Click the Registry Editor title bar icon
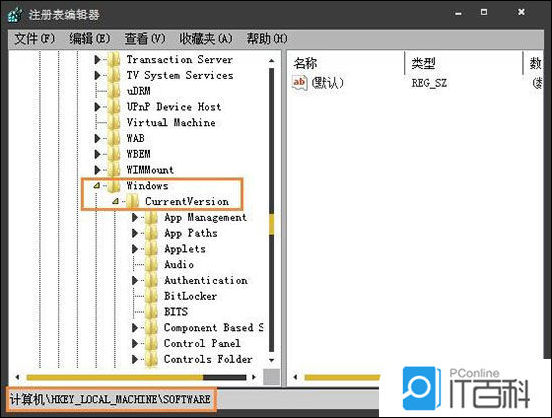This screenshot has width=552, height=418. click(15, 14)
